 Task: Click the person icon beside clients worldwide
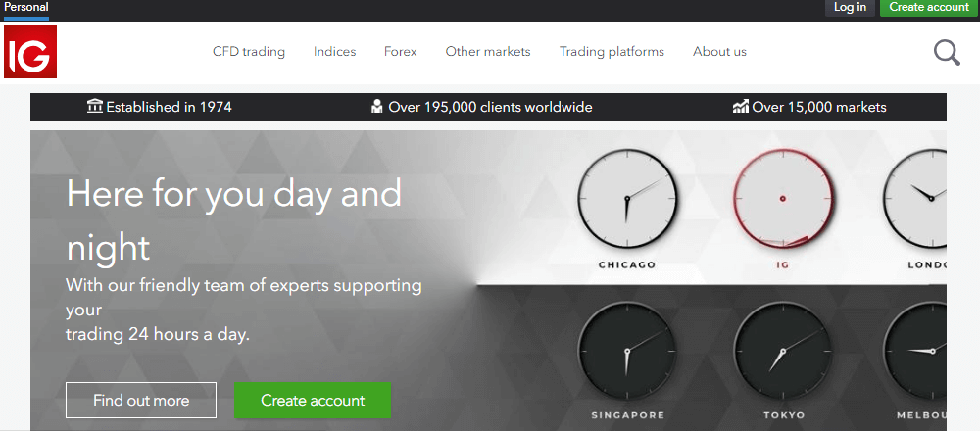coord(376,107)
